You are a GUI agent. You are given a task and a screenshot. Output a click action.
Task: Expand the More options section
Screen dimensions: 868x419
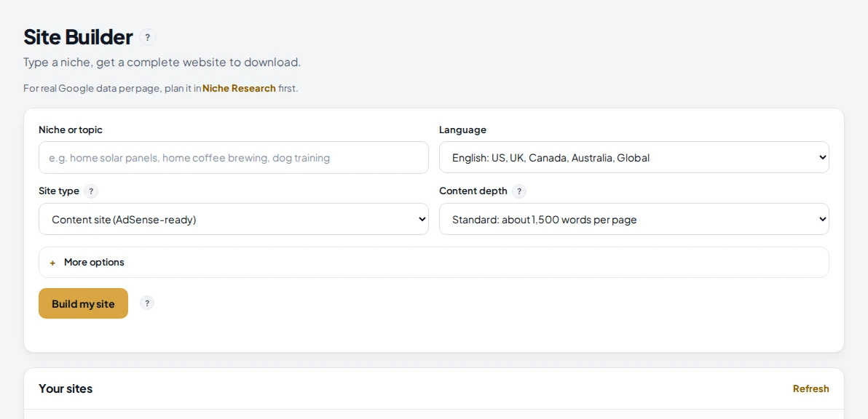[434, 262]
